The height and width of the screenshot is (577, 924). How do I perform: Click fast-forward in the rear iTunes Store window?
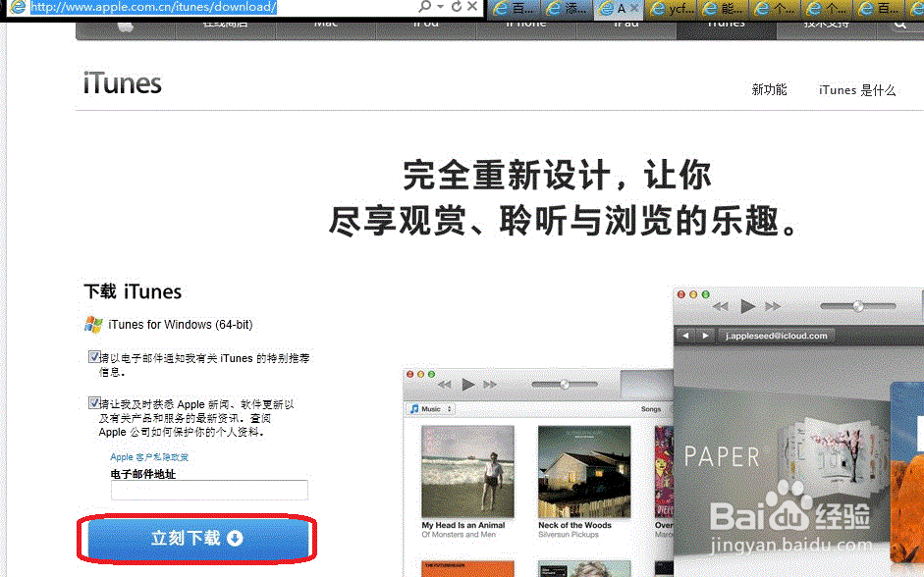pos(773,306)
